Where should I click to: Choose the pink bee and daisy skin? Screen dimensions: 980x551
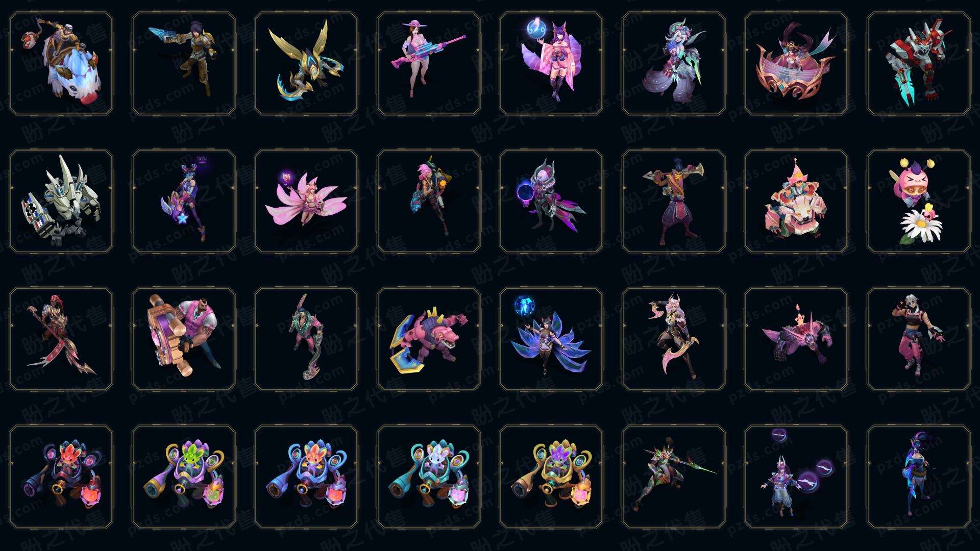point(919,201)
